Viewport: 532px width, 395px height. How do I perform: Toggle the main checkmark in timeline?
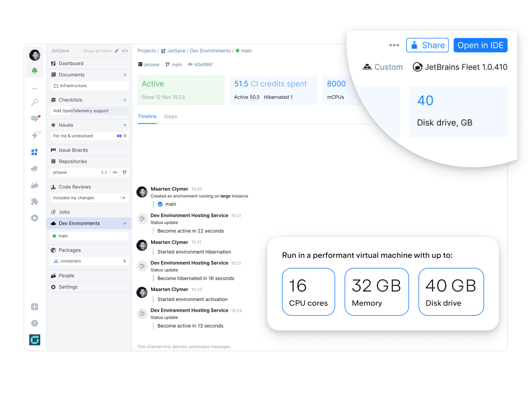coord(160,204)
